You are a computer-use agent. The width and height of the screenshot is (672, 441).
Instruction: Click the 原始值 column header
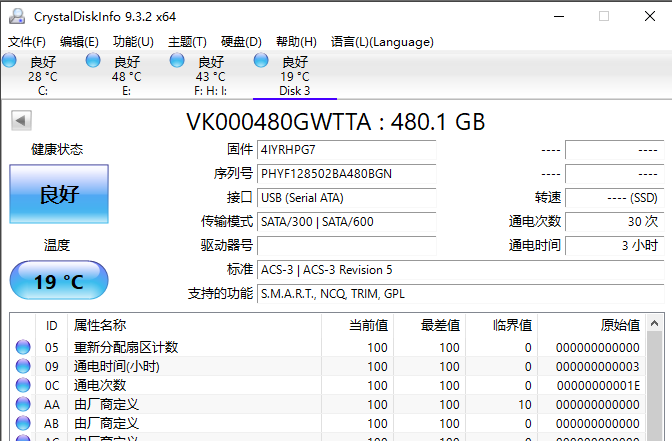tap(619, 325)
